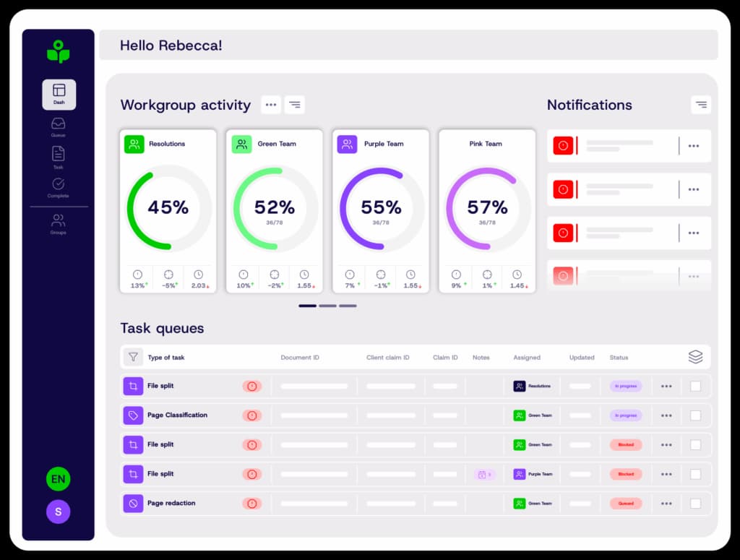Viewport: 740px width, 560px height.
Task: Click the EN language button
Action: click(x=58, y=478)
